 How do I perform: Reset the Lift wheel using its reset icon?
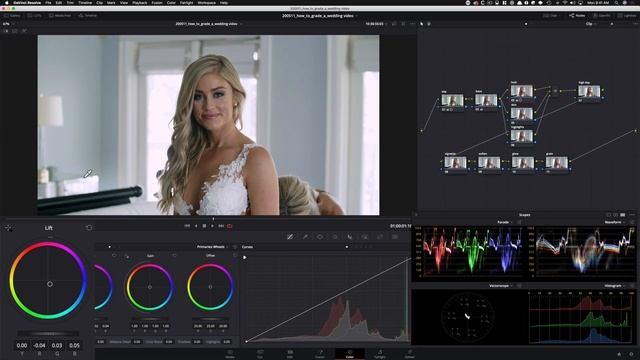89,228
